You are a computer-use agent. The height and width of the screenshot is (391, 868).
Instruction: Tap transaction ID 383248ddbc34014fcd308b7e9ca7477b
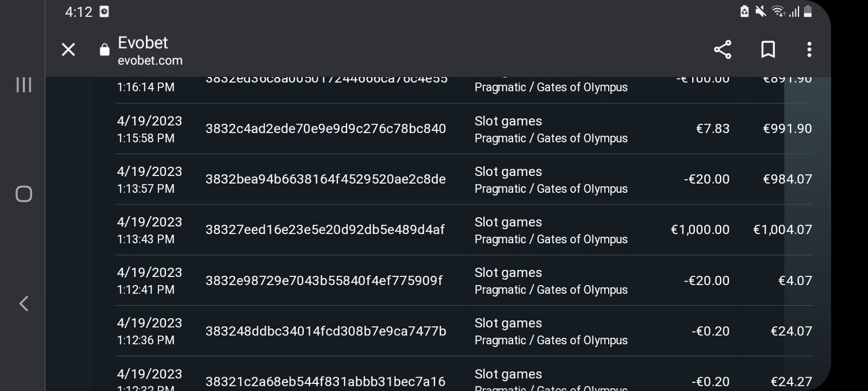(325, 331)
